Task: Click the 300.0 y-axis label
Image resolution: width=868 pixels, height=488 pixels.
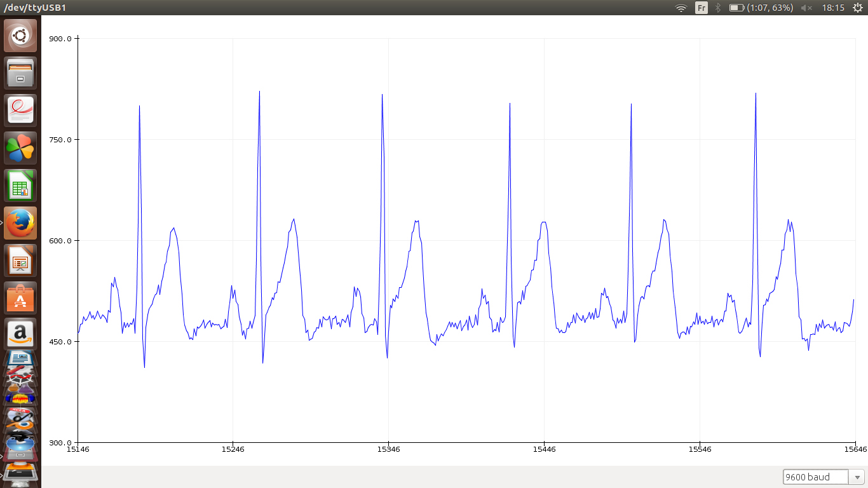Action: tap(61, 443)
